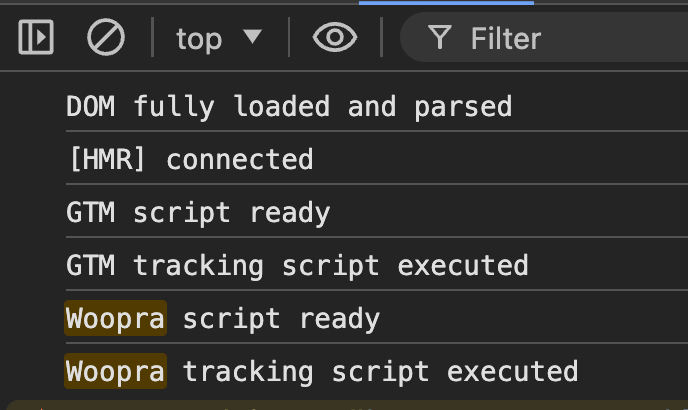The height and width of the screenshot is (410, 688).
Task: Focus the Filter input field
Action: [x=544, y=38]
